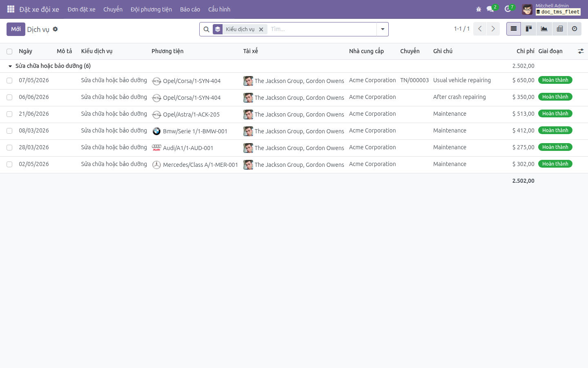The image size is (588, 368).
Task: Tick the 08/03/2026 service row checkbox
Action: click(x=9, y=131)
